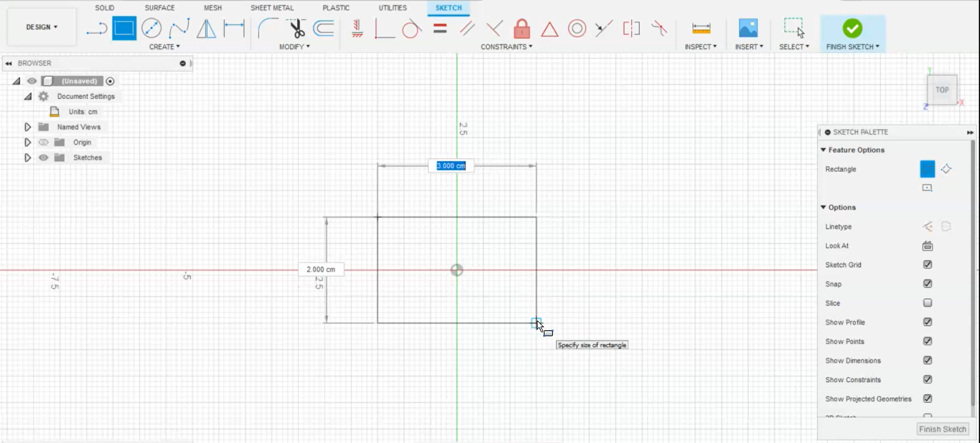Enable the Slice checkbox

pyautogui.click(x=927, y=303)
